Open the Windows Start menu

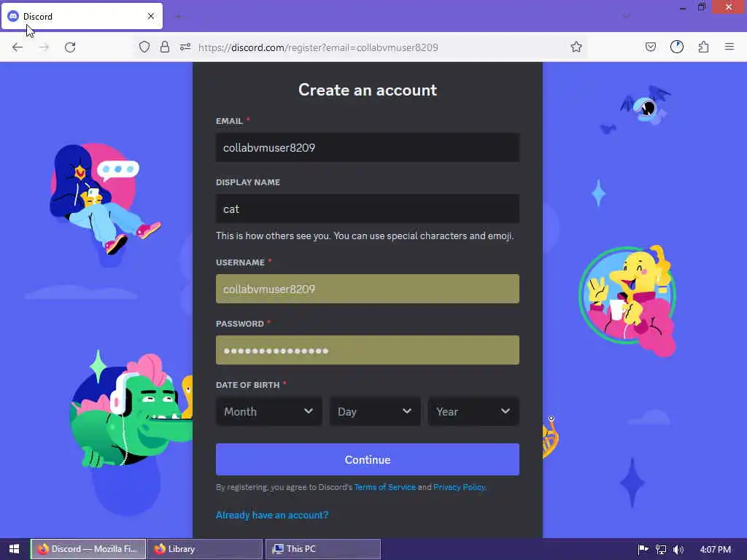pyautogui.click(x=15, y=549)
